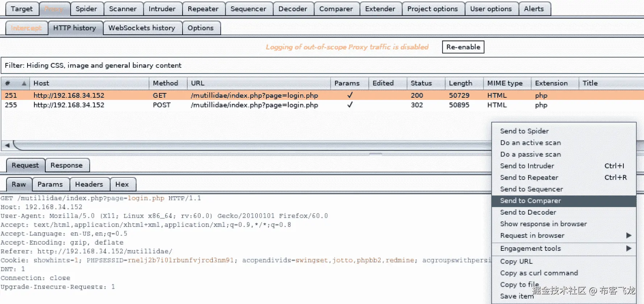Choose Send to Spider
Image resolution: width=644 pixels, height=304 pixels.
tap(564, 131)
